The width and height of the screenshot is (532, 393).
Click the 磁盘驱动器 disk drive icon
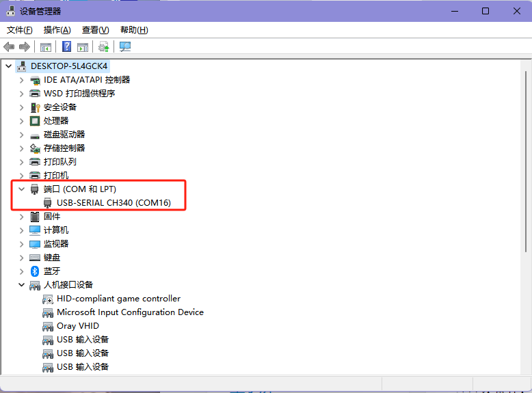coord(35,135)
